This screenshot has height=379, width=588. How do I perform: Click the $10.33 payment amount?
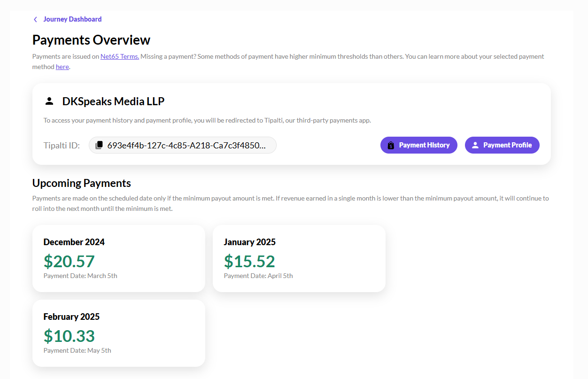69,336
